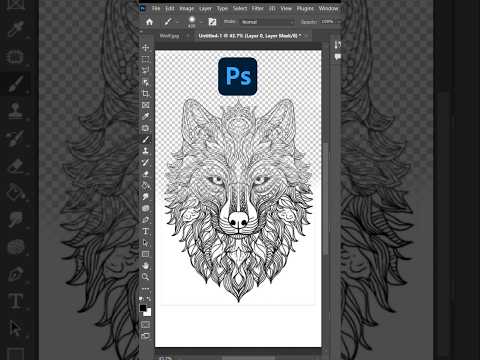Viewport: 480px width, 360px height.
Task: Select the Paint Bucket tool
Action: tap(145, 185)
